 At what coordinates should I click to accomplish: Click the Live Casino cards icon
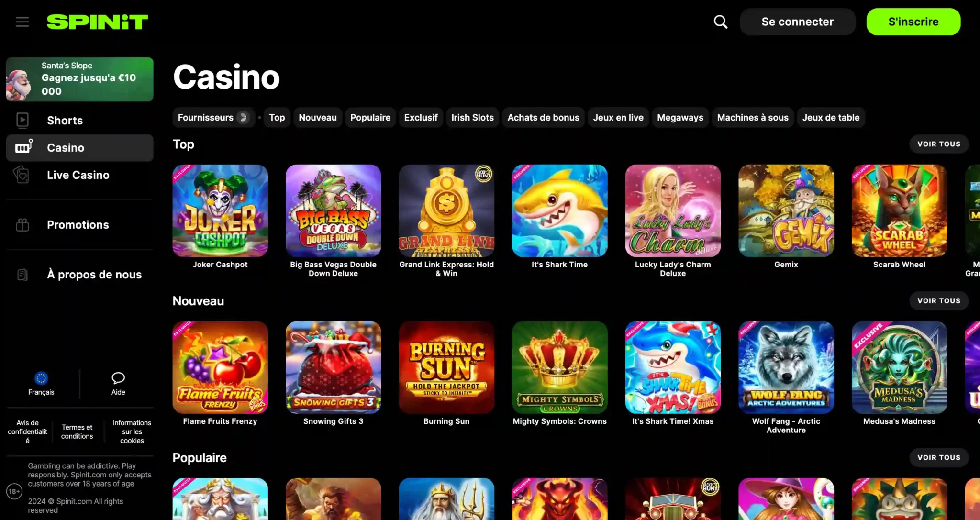[21, 175]
